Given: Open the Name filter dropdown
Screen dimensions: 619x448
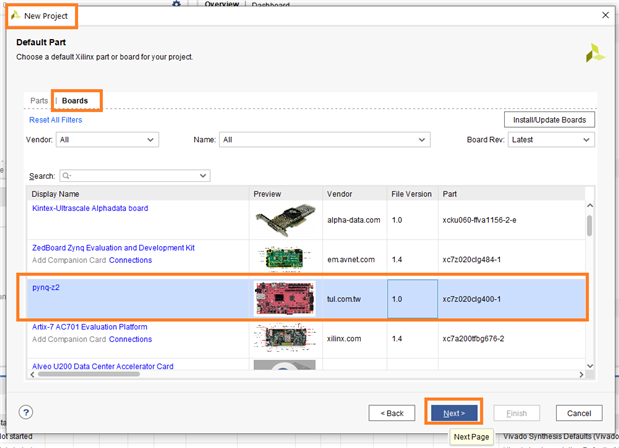Looking at the screenshot, I should tap(324, 140).
